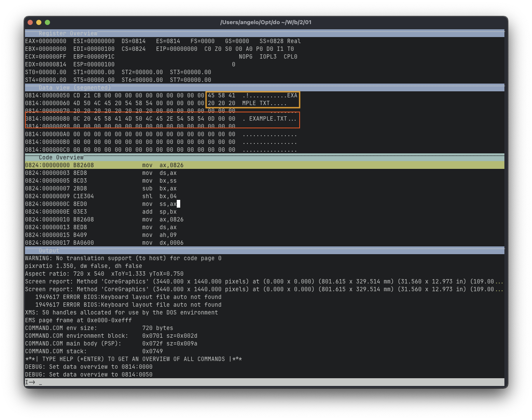Image resolution: width=532 pixels, height=420 pixels.
Task: Click register value ESP=00000100
Action: (x=94, y=64)
